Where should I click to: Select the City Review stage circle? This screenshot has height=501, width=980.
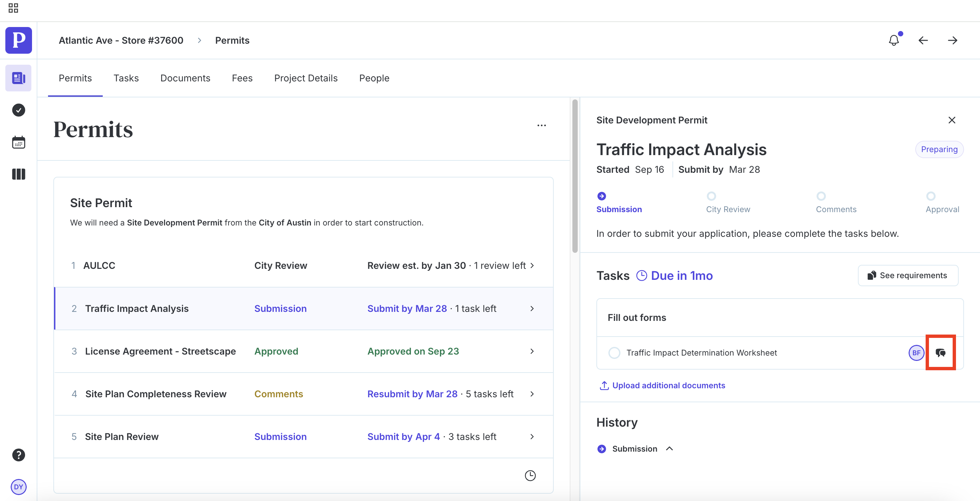pyautogui.click(x=711, y=196)
